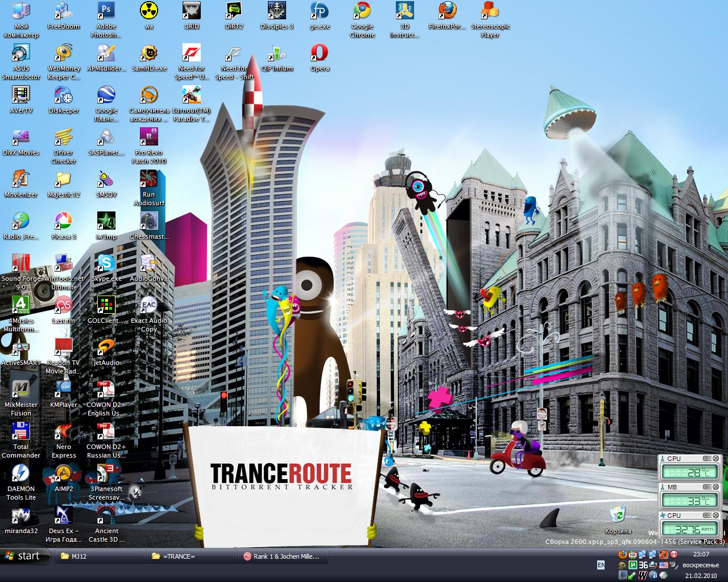Viewport: 728px width, 582px height.
Task: Launch the WebMoney Keeper shortcut
Action: [x=64, y=62]
